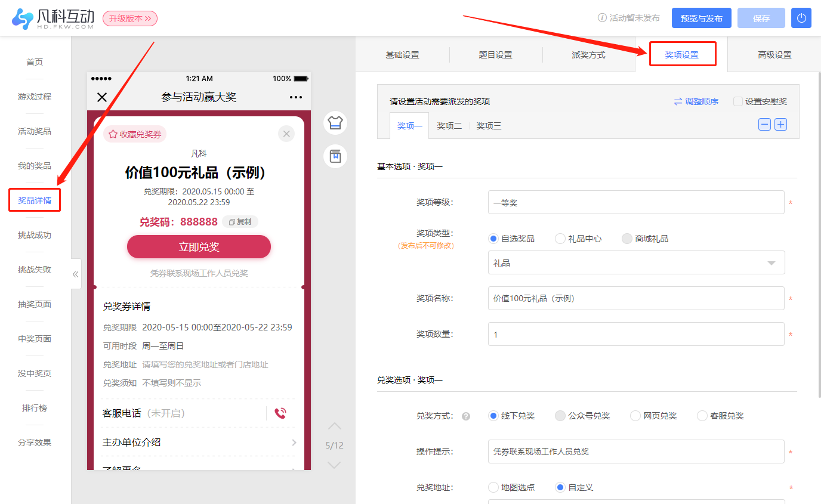Close the prize coupon card
This screenshot has height=504, width=821.
286,134
